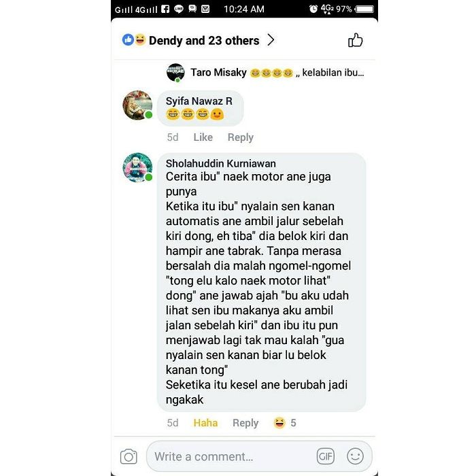Click the blue like reaction icon near Dendy
The image size is (476, 476).
pos(128,39)
